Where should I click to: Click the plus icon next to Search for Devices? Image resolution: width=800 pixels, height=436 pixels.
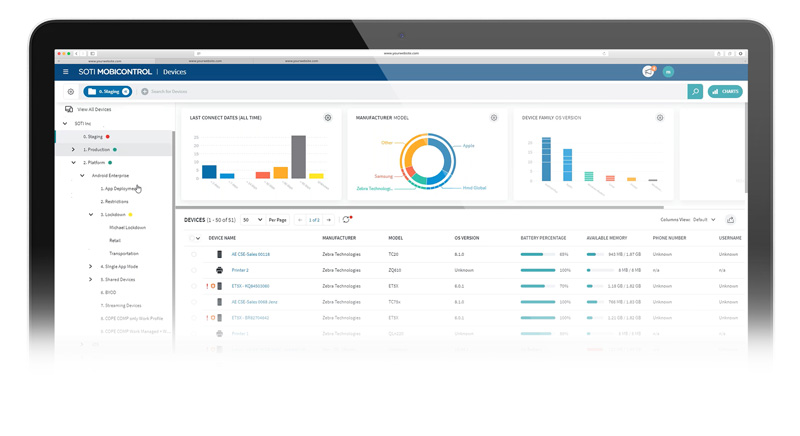(x=145, y=92)
